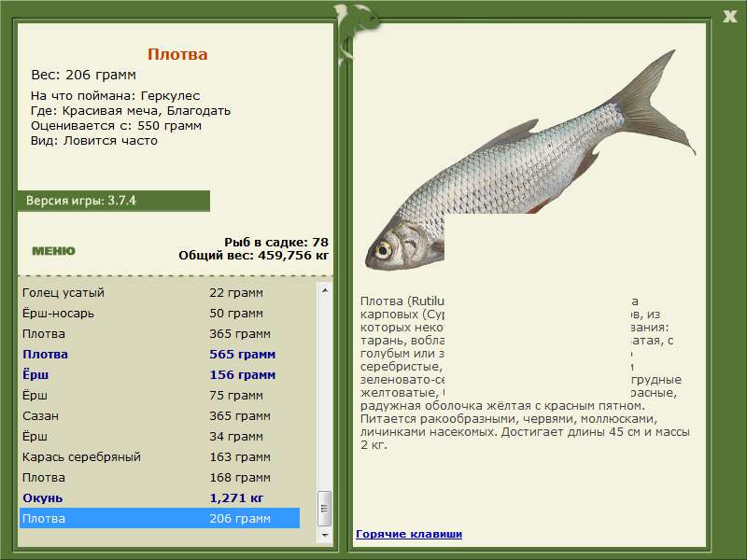This screenshot has width=747, height=560.
Task: Close the fish info window with X
Action: 729,17
